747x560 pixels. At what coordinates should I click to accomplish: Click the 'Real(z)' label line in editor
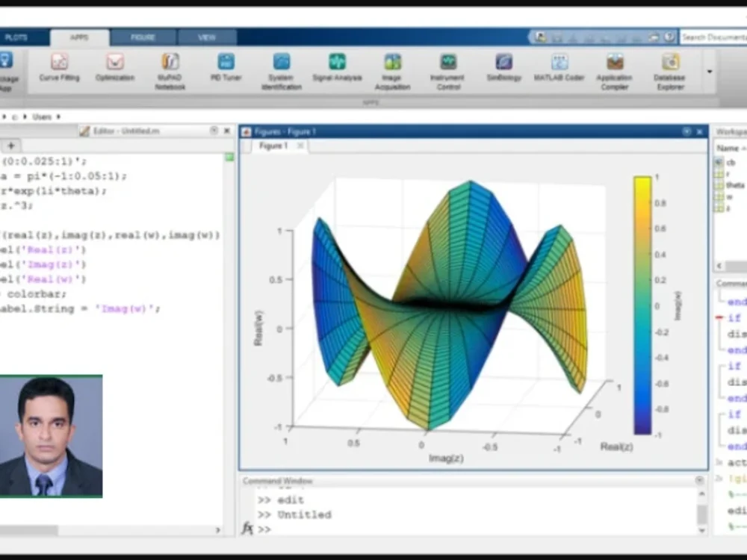point(43,249)
